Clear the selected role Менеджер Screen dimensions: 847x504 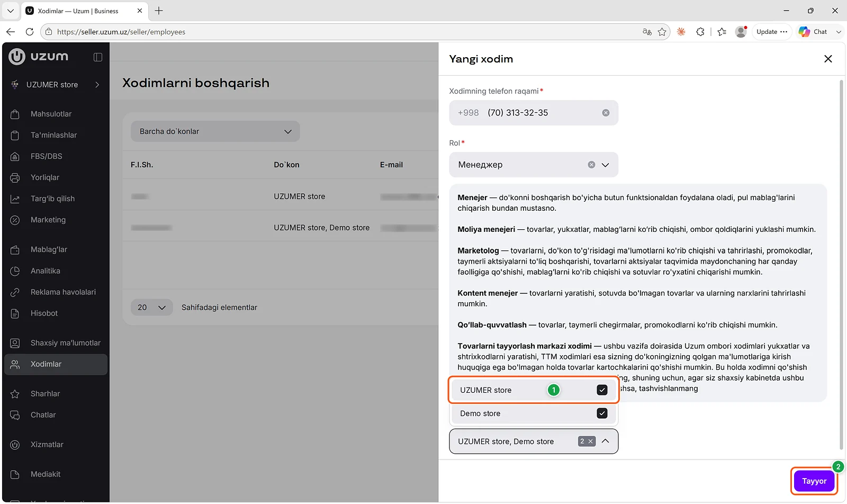591,165
